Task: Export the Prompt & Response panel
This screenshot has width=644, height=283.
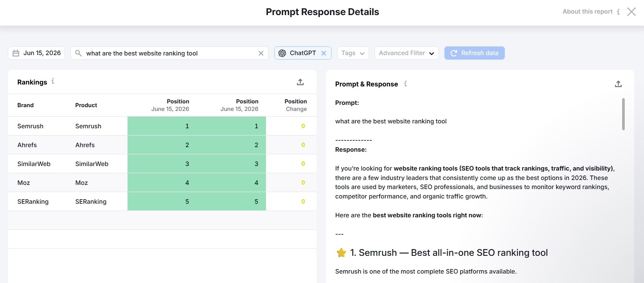Action: click(x=618, y=84)
